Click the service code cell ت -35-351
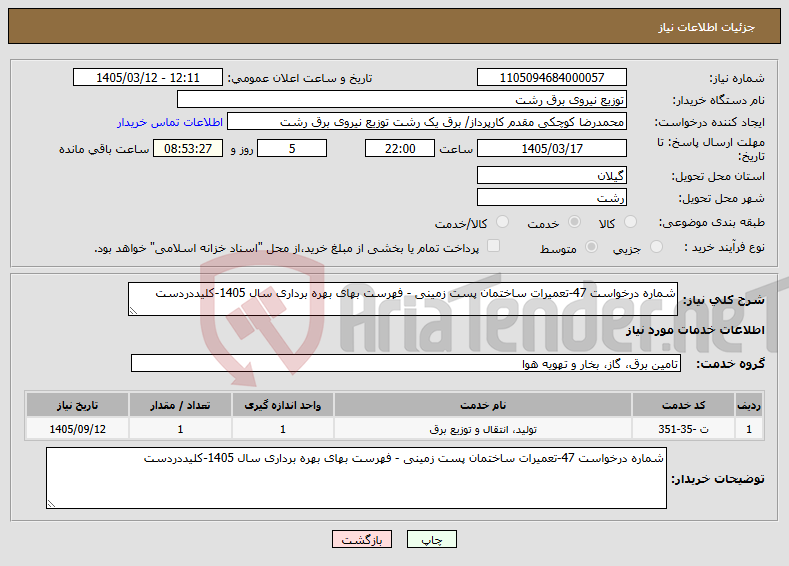The width and height of the screenshot is (789, 566). [x=683, y=429]
